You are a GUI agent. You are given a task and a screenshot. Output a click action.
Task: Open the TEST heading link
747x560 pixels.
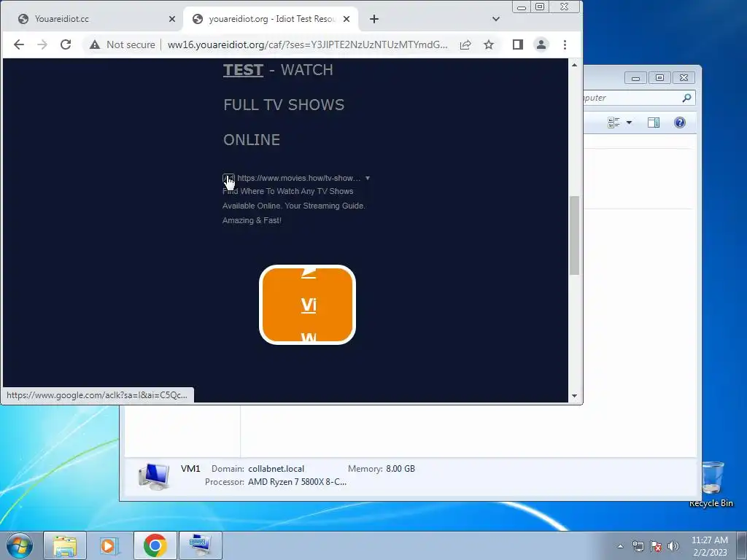click(243, 70)
